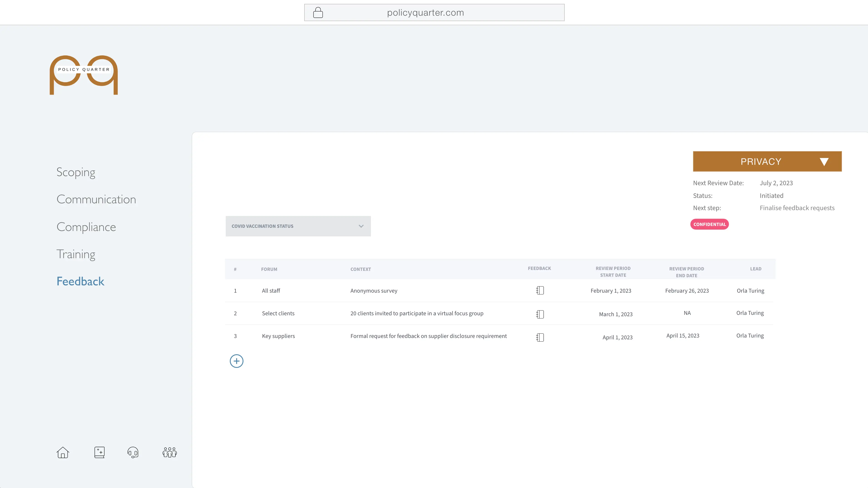868x488 pixels.
Task: Select the 'Select clients' forum cell
Action: click(278, 313)
